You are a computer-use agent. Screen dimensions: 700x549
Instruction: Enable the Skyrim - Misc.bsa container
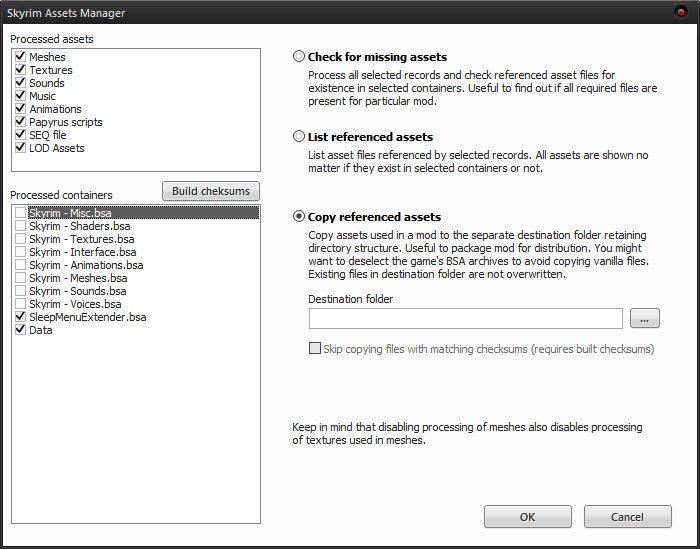(21, 214)
